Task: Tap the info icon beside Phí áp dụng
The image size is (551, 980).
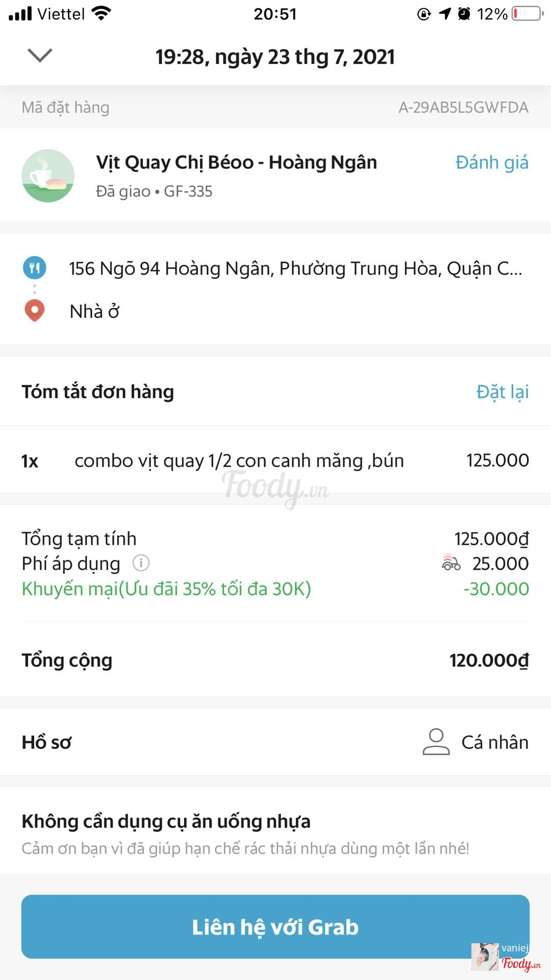Action: pyautogui.click(x=141, y=563)
